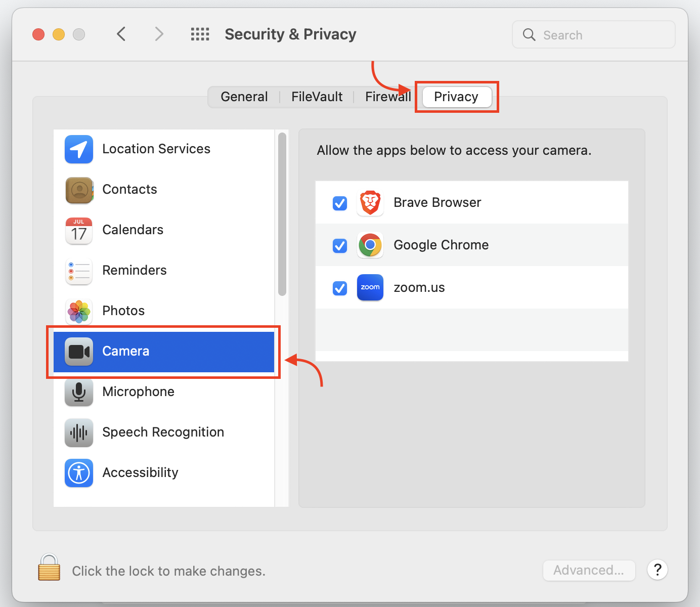
Task: Click the help question mark button
Action: click(657, 570)
